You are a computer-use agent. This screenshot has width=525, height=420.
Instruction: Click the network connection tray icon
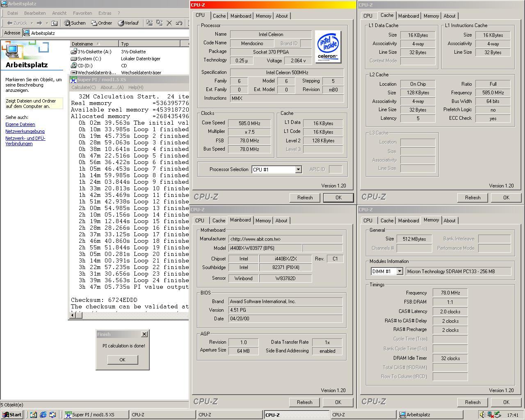pyautogui.click(x=490, y=415)
